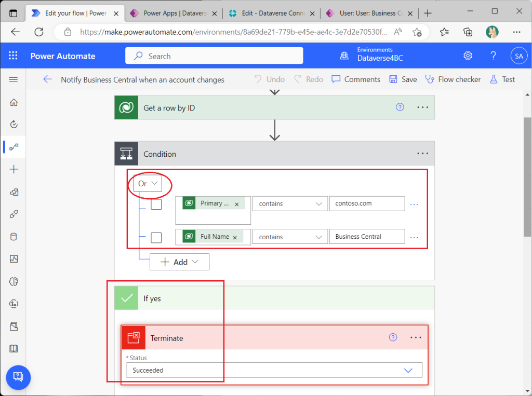Click the contoso.com value field

tap(367, 204)
